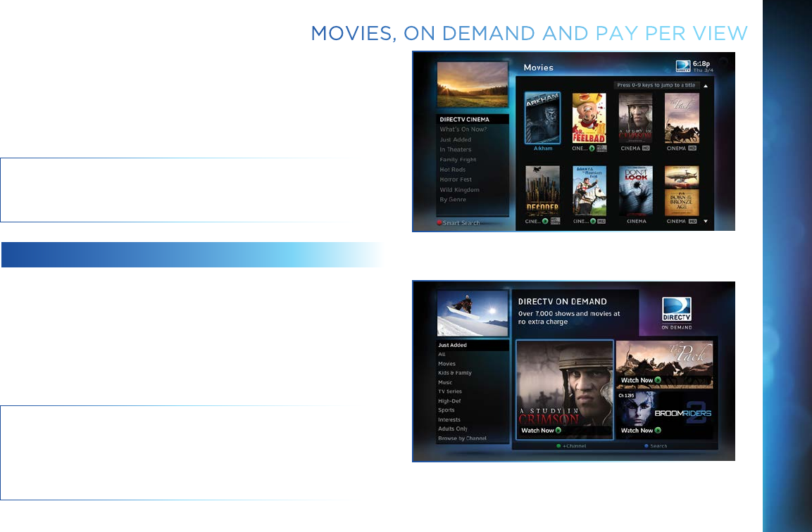Viewport: 812px width, 532px height.
Task: Choose Movies in On Demand menu
Action: click(x=447, y=364)
